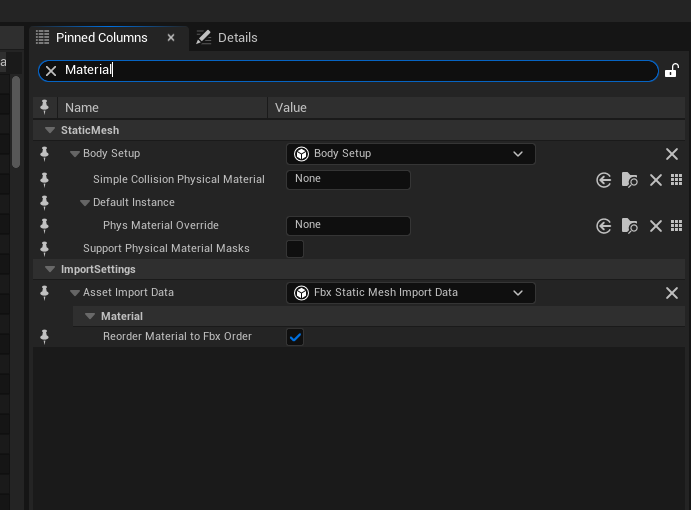Image resolution: width=691 pixels, height=510 pixels.
Task: Open the Body Setup dropdown
Action: (x=410, y=154)
